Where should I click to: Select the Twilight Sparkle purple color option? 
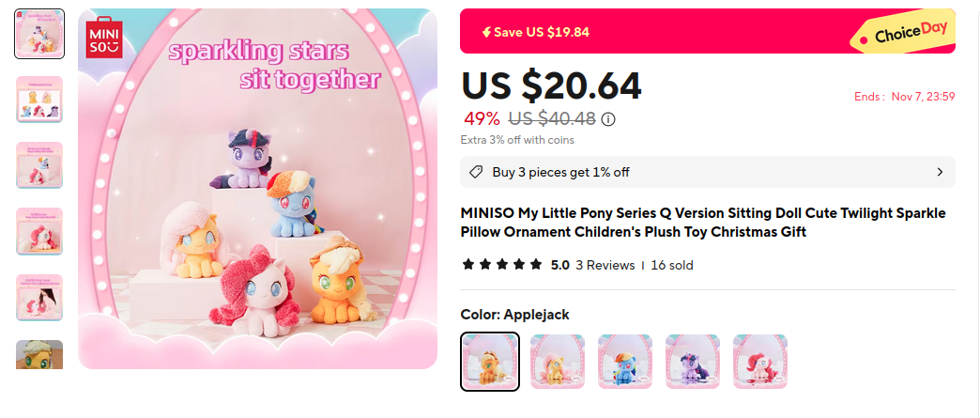[693, 362]
